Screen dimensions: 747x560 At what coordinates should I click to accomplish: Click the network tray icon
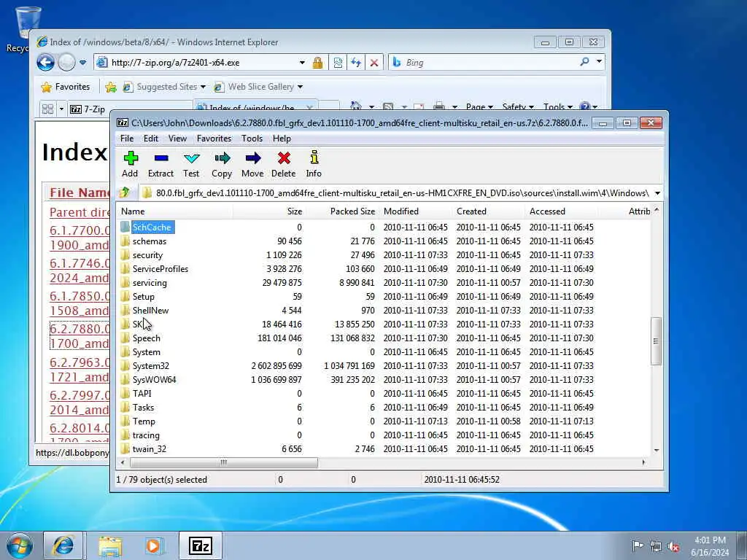pos(656,547)
